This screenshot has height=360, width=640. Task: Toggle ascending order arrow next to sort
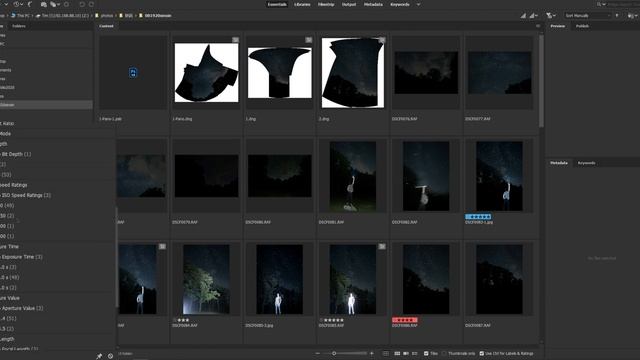tap(617, 16)
